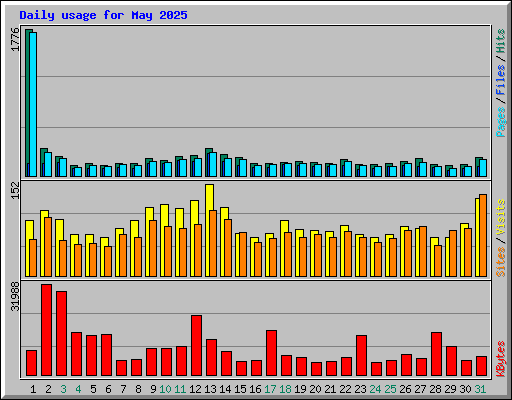
Task: Select day label 7 on the x-axis
Action: 123,389
